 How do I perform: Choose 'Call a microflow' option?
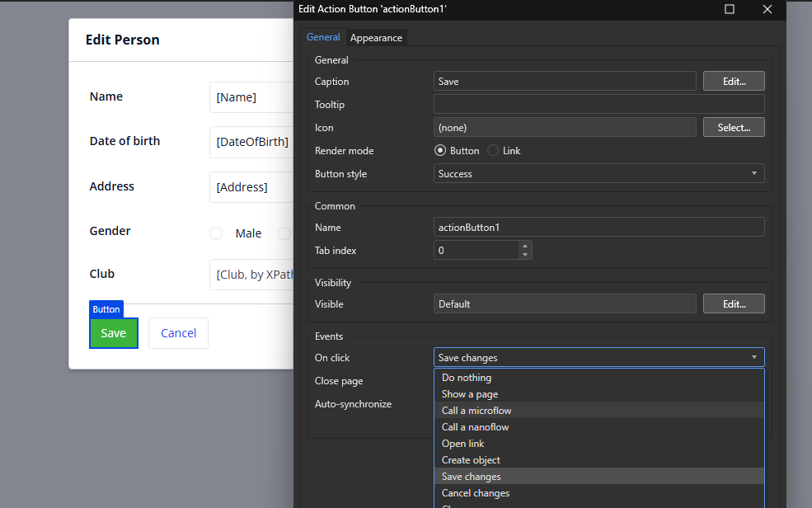pos(476,411)
